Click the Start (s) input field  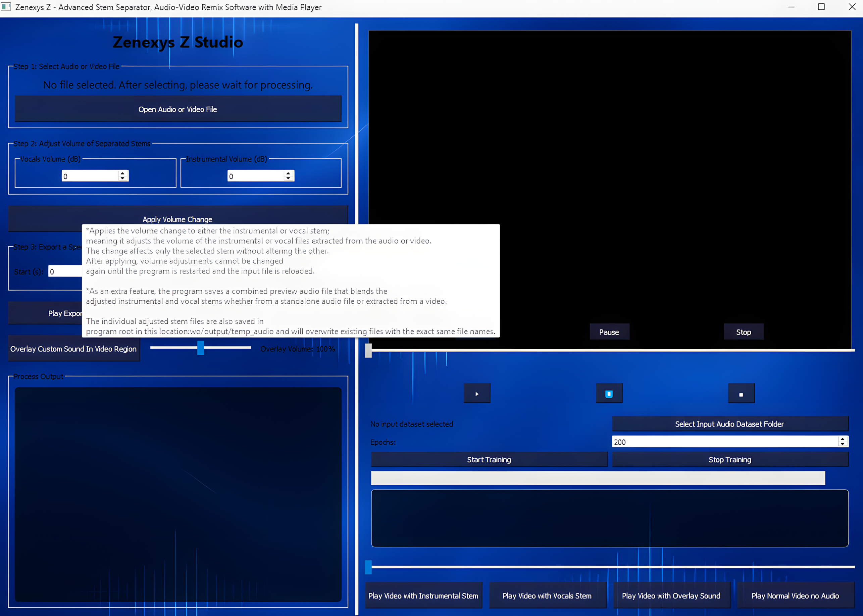point(65,271)
